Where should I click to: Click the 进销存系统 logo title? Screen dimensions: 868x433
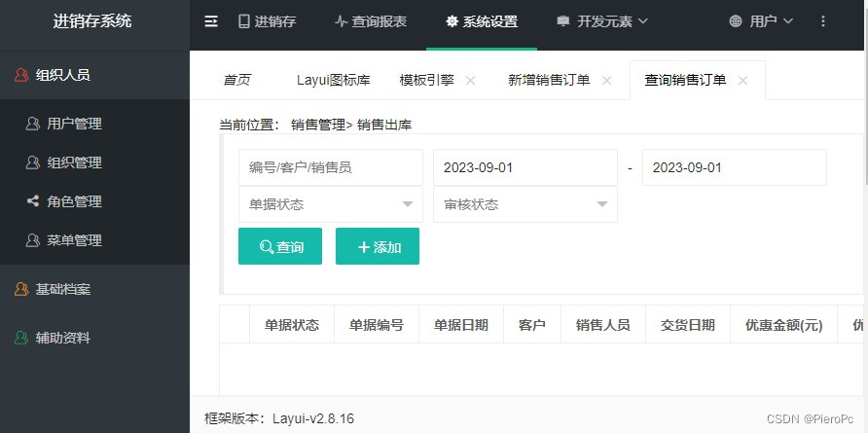pos(92,21)
